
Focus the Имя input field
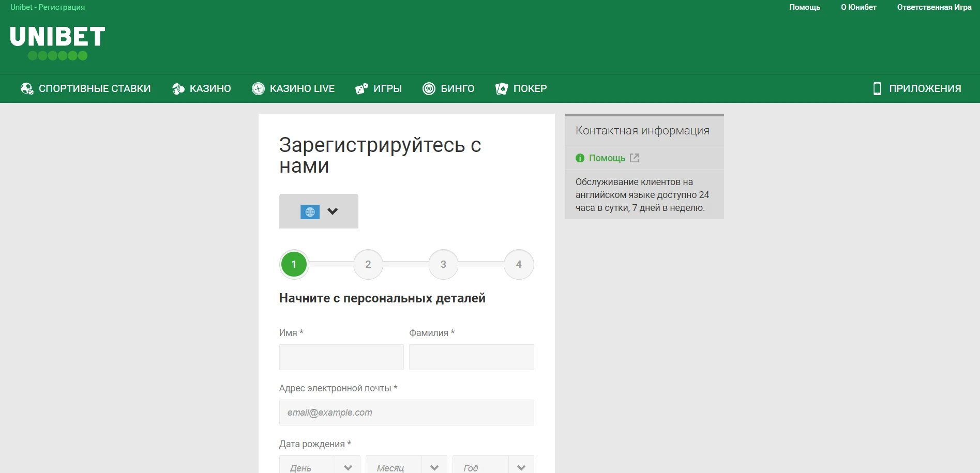click(341, 357)
